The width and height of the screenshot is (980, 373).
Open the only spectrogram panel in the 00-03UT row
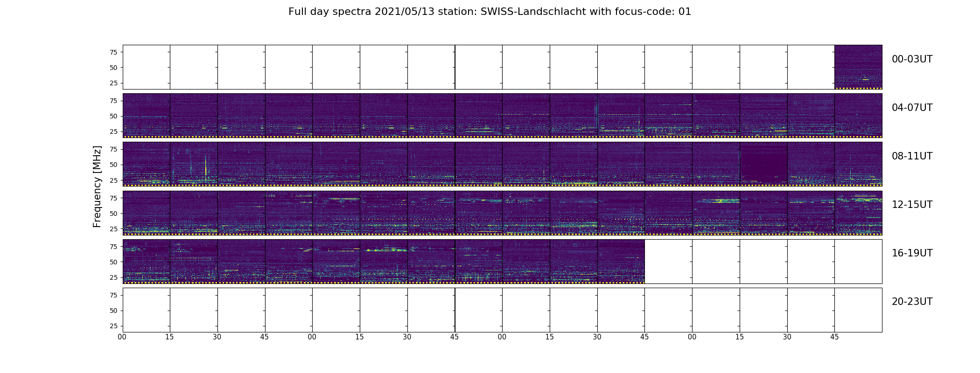coord(858,67)
